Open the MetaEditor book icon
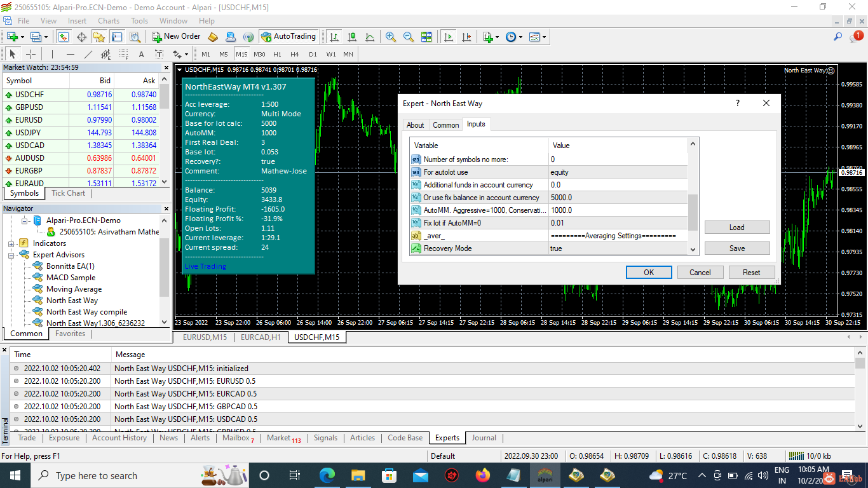868x488 pixels. pyautogui.click(x=213, y=37)
